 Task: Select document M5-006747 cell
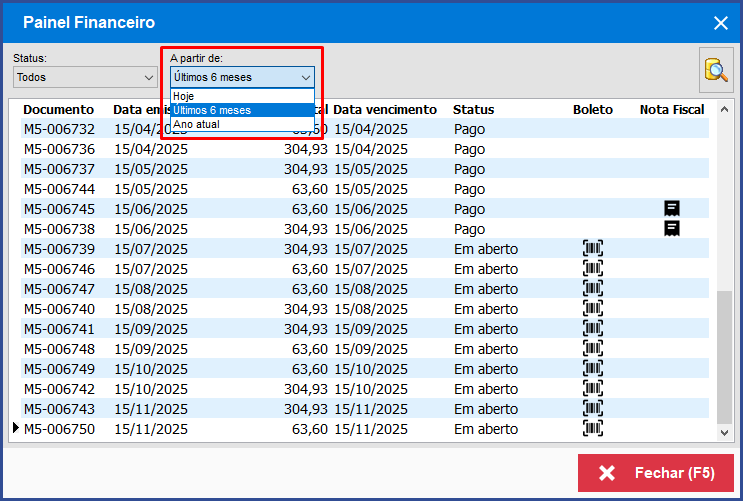pos(60,289)
